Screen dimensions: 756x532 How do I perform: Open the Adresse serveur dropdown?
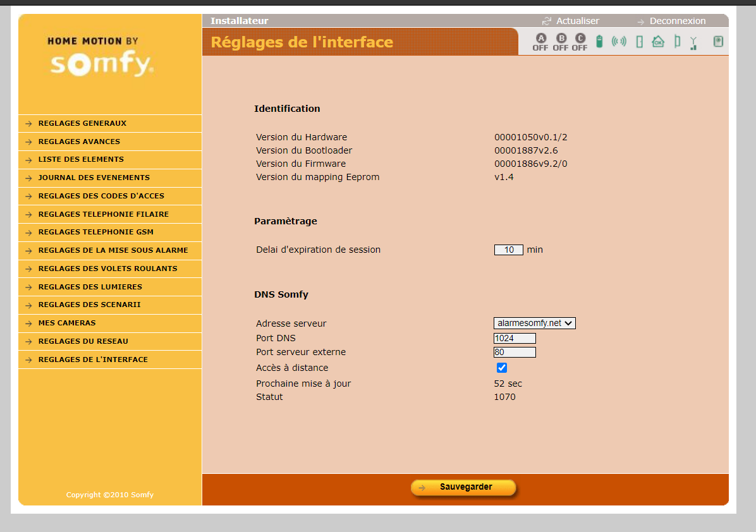pos(534,323)
